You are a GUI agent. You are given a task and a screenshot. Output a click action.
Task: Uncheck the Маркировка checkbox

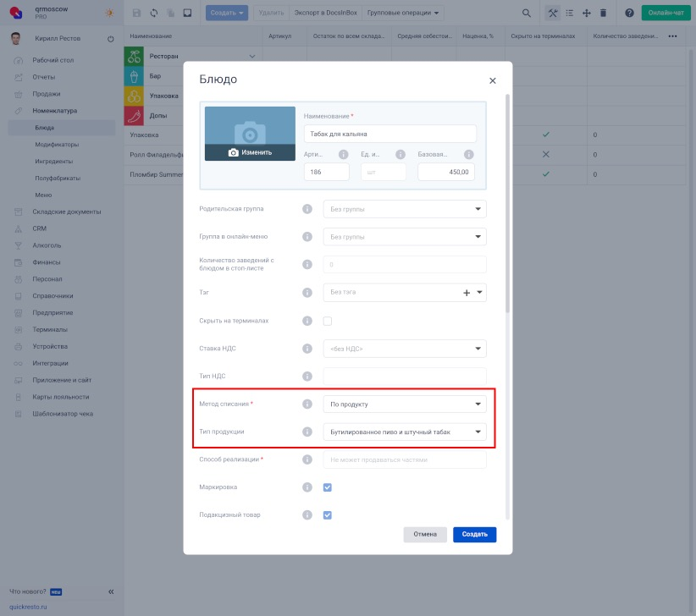[x=328, y=487]
